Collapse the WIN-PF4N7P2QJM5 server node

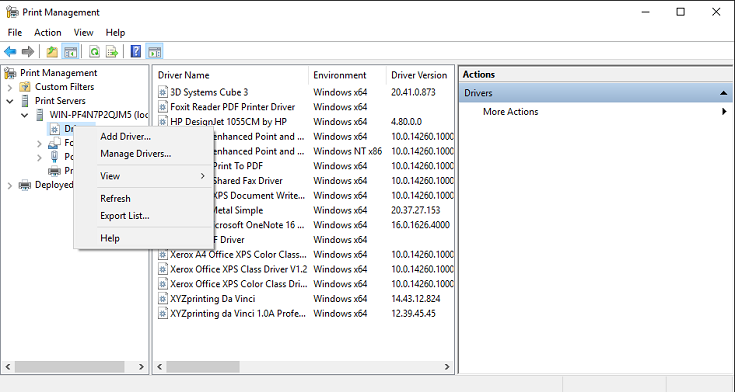point(25,115)
